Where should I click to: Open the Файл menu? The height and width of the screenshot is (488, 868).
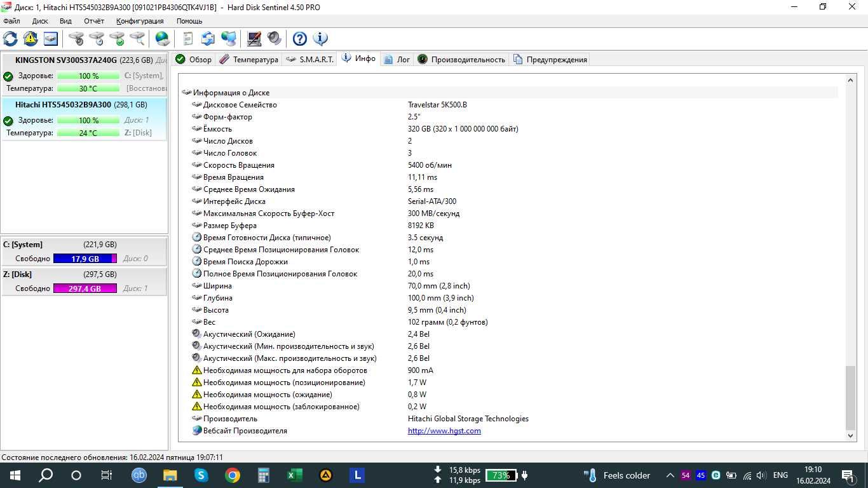pos(11,21)
